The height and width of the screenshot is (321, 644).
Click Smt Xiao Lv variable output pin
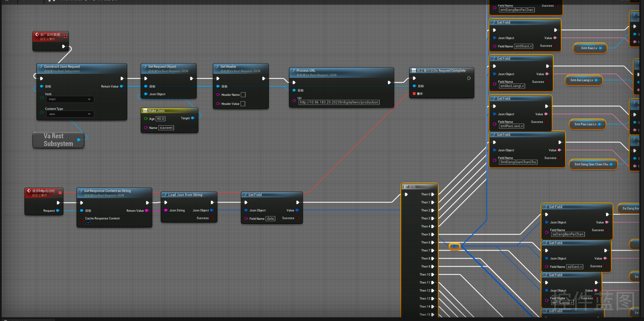(601, 48)
